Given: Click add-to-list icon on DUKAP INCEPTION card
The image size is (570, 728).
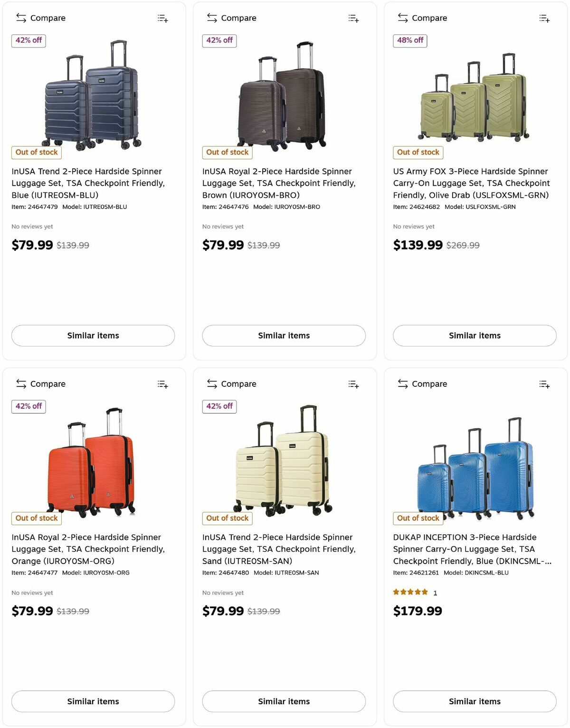Looking at the screenshot, I should click(544, 384).
